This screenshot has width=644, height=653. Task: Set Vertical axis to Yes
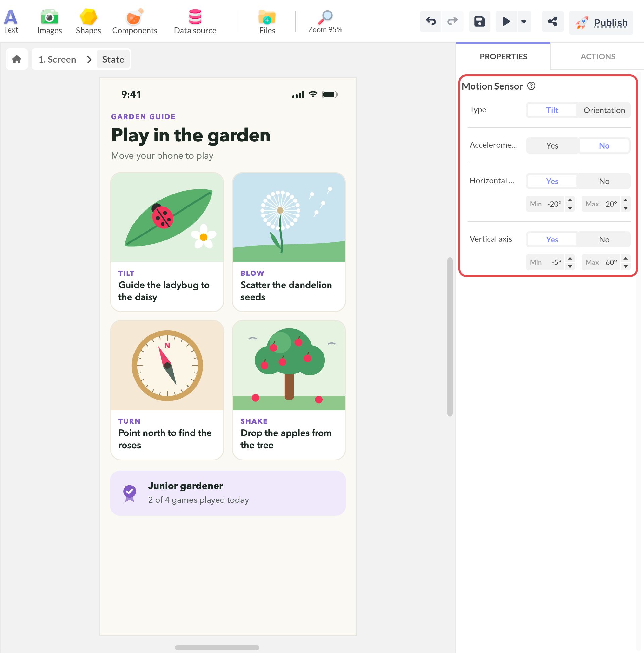552,239
